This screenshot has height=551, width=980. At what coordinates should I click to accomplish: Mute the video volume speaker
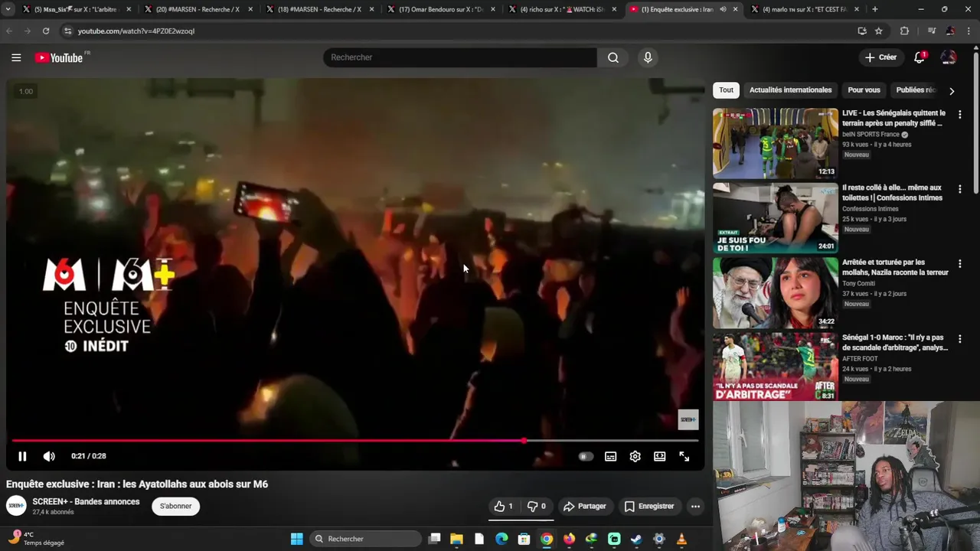coord(49,456)
